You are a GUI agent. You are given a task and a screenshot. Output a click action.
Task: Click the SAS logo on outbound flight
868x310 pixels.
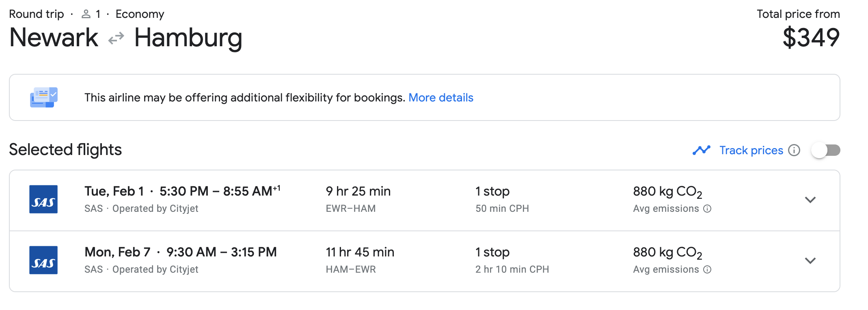click(43, 199)
